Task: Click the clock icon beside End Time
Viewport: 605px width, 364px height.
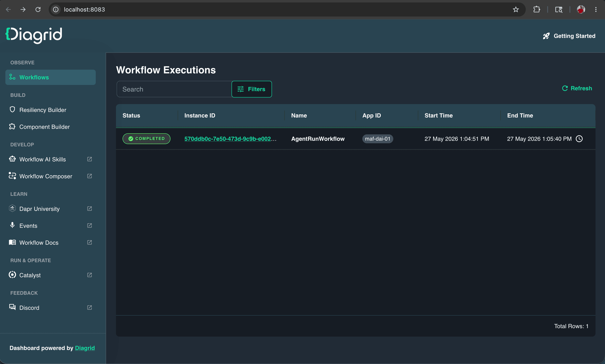Action: (579, 139)
